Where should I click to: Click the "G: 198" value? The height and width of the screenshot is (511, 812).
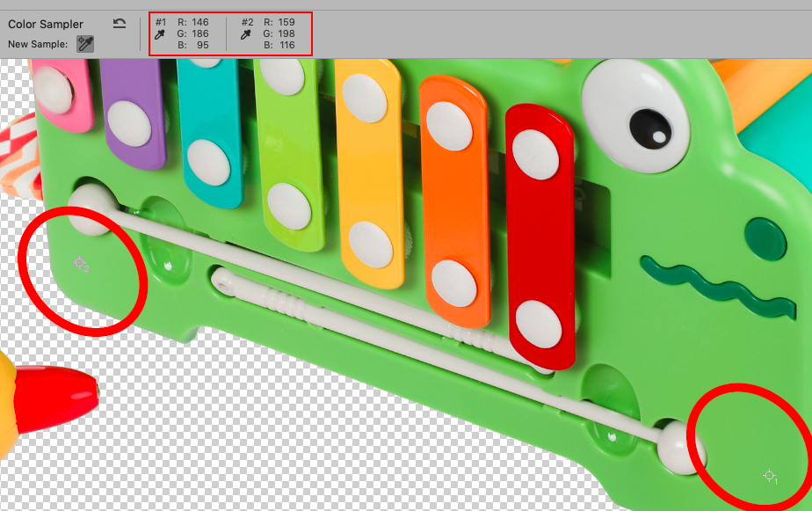pos(279,33)
